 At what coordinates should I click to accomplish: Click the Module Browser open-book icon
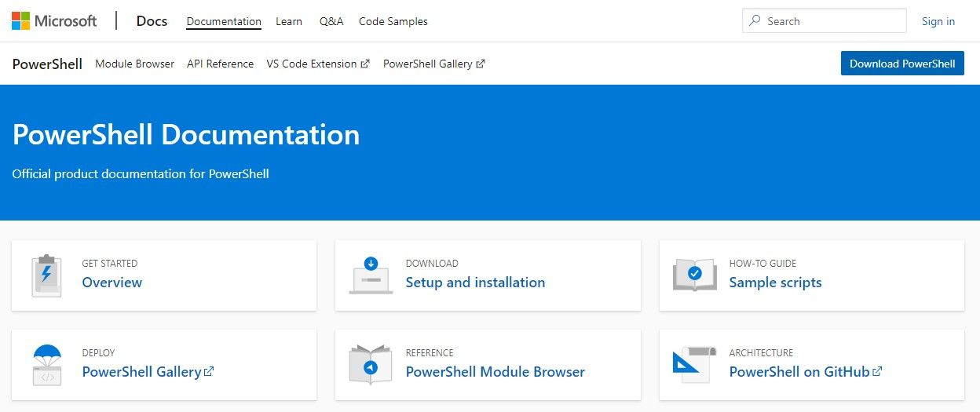click(x=371, y=365)
